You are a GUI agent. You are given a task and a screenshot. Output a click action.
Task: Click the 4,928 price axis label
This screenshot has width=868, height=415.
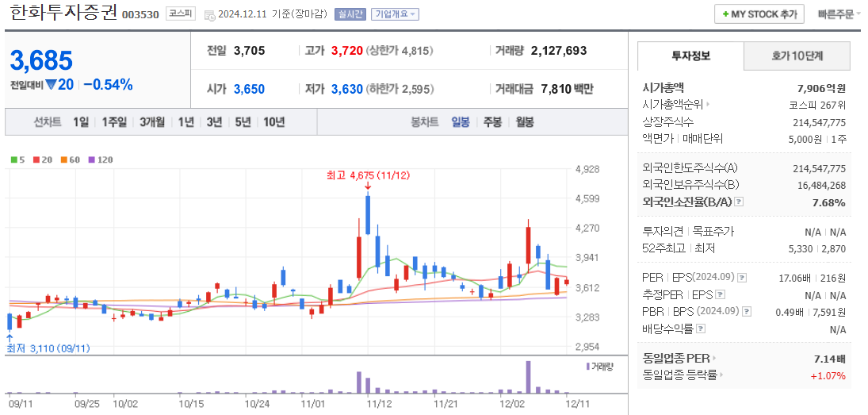pyautogui.click(x=587, y=169)
